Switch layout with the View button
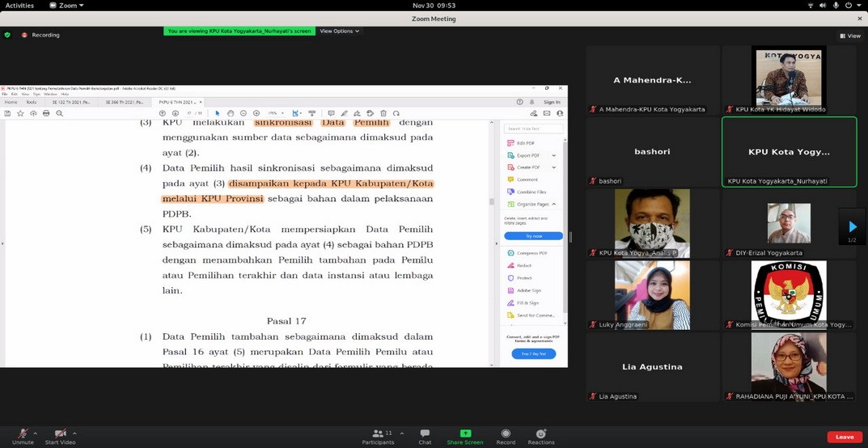 (x=849, y=36)
